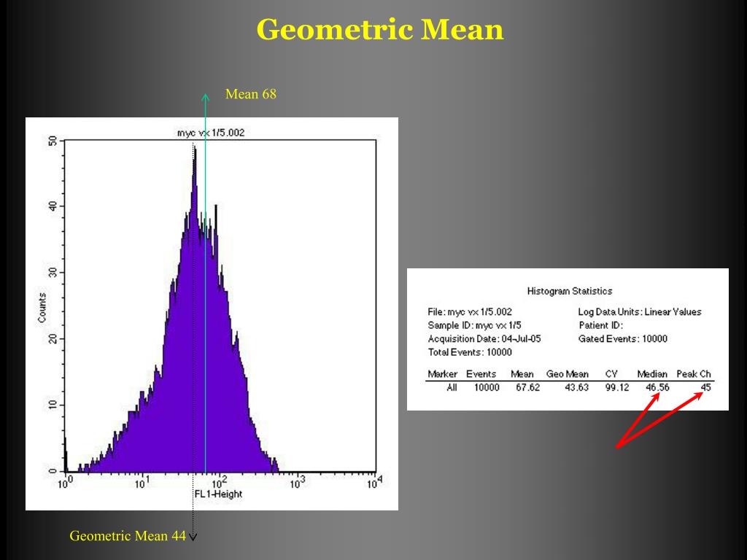This screenshot has width=747, height=560.
Task: Click "Log Data Units: Linear Values" text
Action: pyautogui.click(x=640, y=312)
